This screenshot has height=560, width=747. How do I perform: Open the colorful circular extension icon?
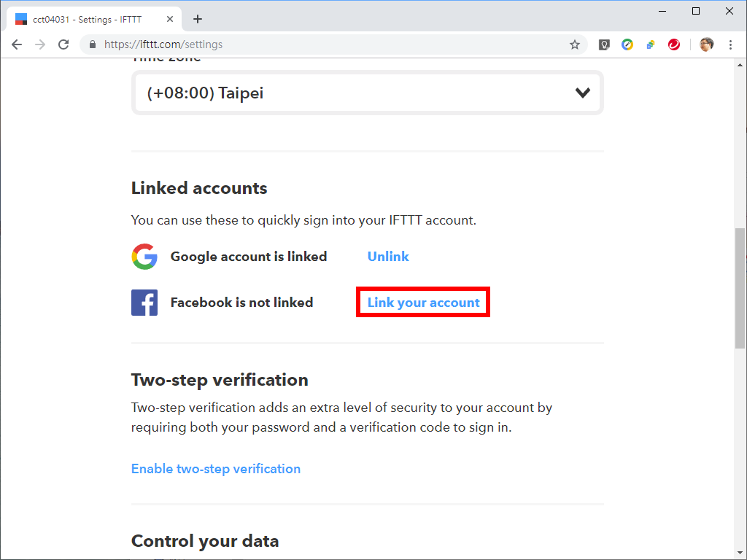click(627, 44)
